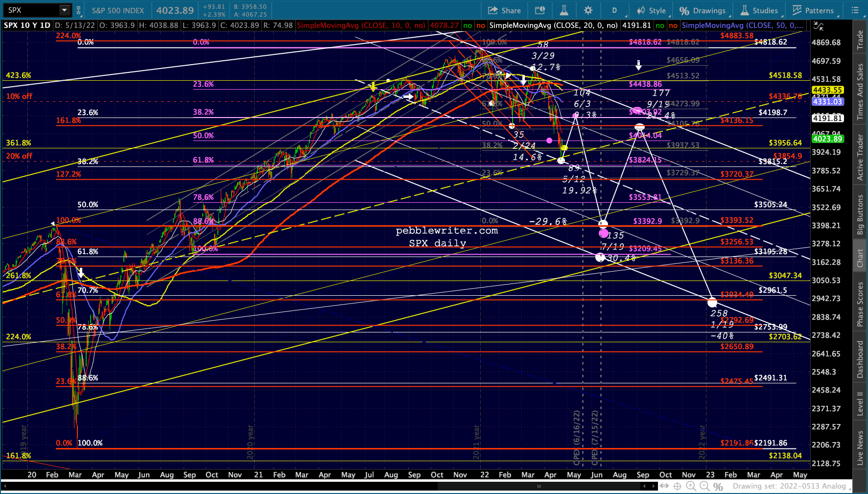Change the D timeframe selector
This screenshot has height=494, width=868.
tap(614, 10)
